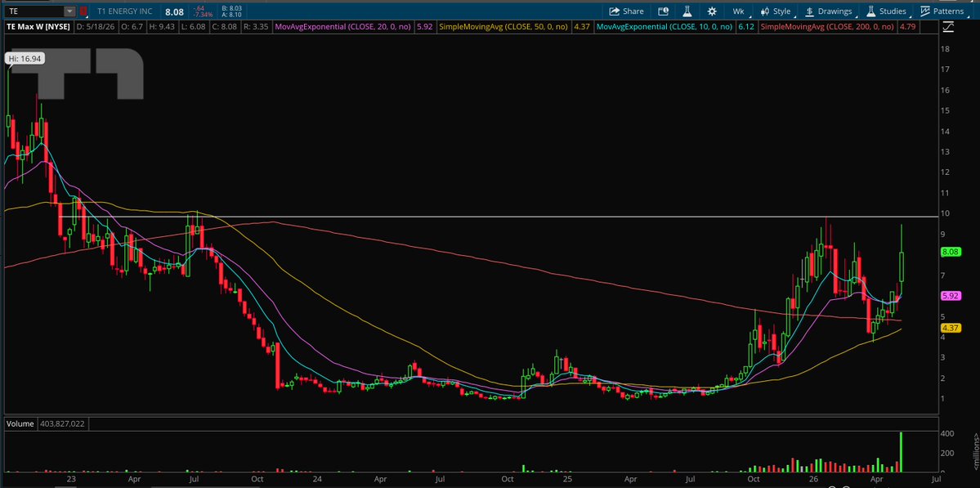Select SimpleMovingAvg (CLOSE, 200, 0, no) study label
Image resolution: width=980 pixels, height=488 pixels.
[827, 27]
